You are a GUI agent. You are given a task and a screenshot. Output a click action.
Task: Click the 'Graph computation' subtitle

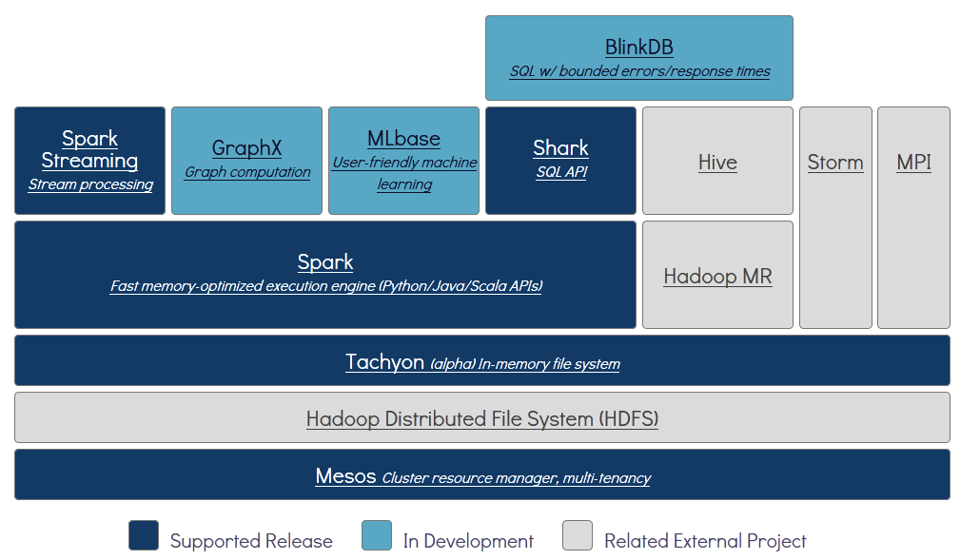pyautogui.click(x=247, y=172)
